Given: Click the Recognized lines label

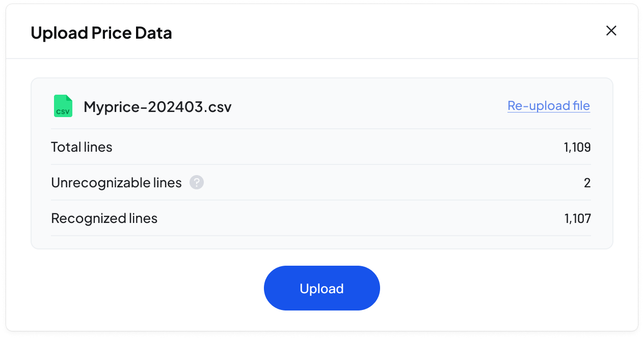Looking at the screenshot, I should [x=104, y=218].
